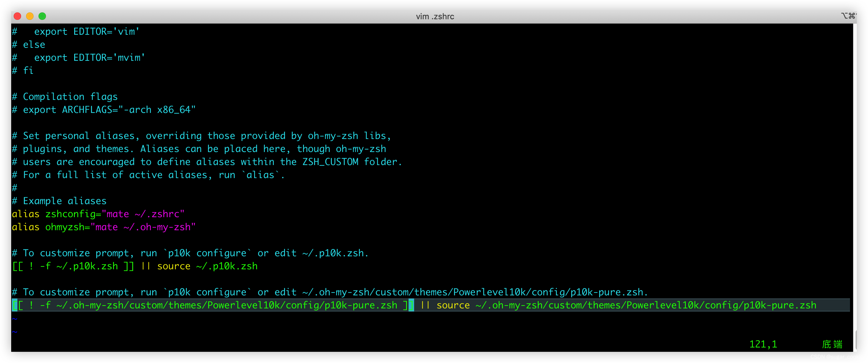The height and width of the screenshot is (363, 868).
Task: Click the '底端' scroll position indicator
Action: 832,344
